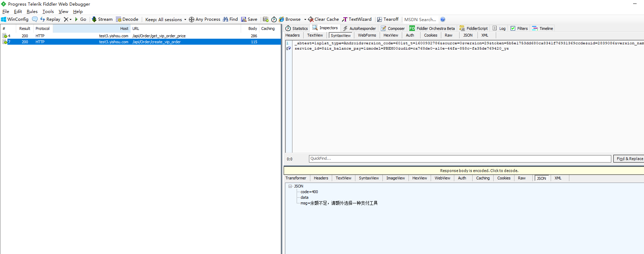
Task: Switch to the Inspectors tab
Action: click(325, 28)
